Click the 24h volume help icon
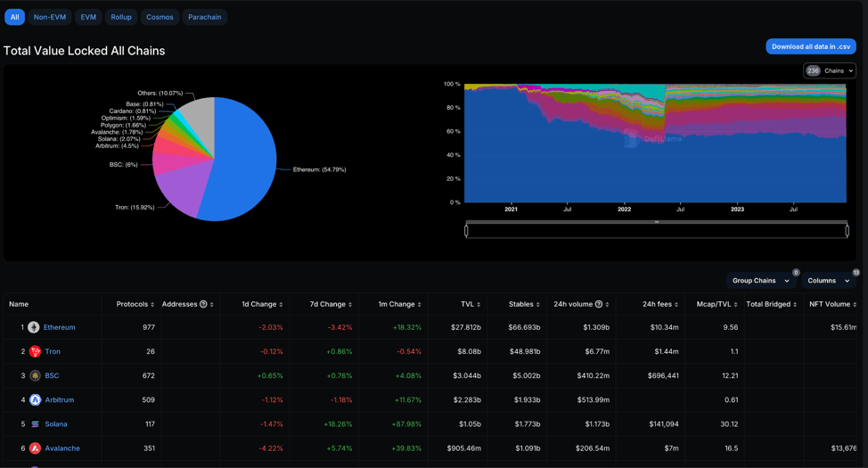The image size is (868, 468). coord(598,304)
